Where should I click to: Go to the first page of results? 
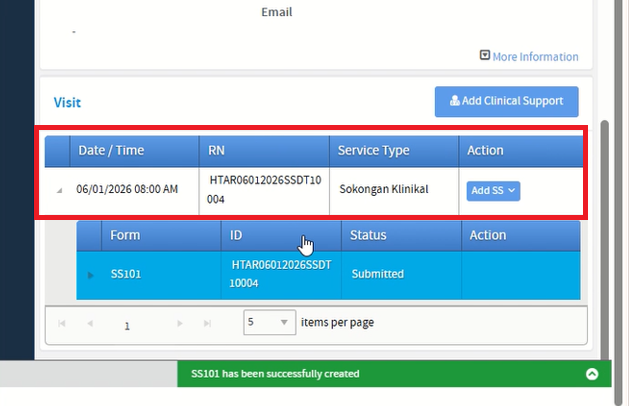[63, 325]
